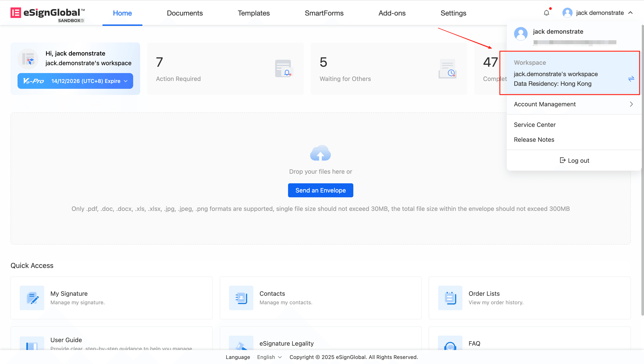Open the Order Lists icon
Screen dimensions: 644x364
pyautogui.click(x=450, y=298)
